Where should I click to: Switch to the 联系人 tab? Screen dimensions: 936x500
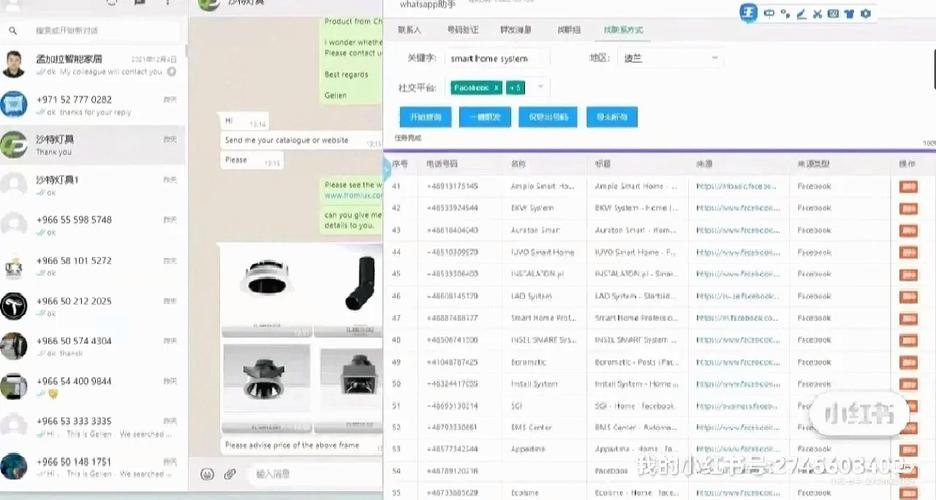click(410, 30)
